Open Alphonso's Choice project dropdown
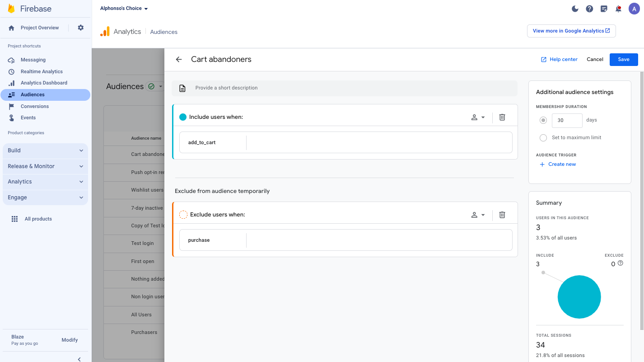 click(x=124, y=9)
